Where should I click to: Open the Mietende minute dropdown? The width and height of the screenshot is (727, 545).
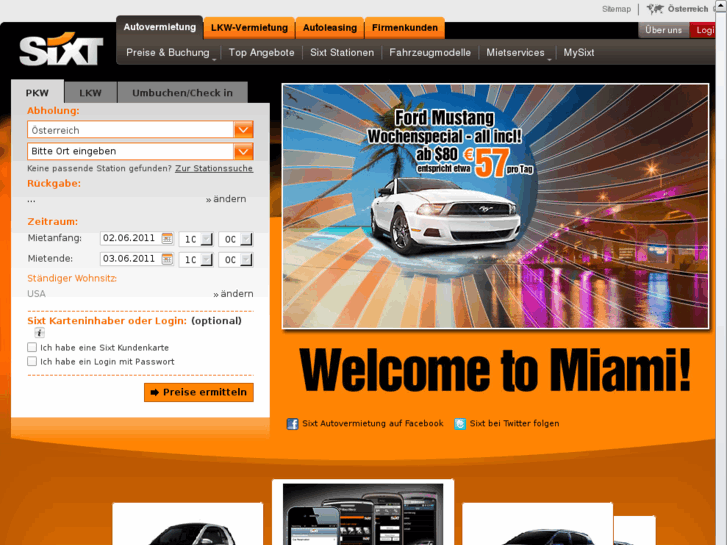pyautogui.click(x=246, y=260)
